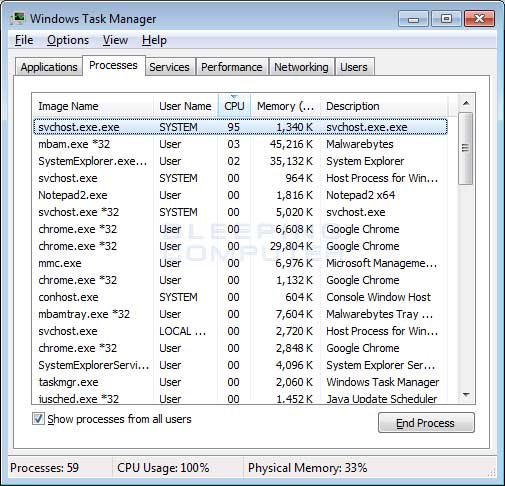Click the process list scrollbar thumb
505x486 pixels.
coord(466,148)
